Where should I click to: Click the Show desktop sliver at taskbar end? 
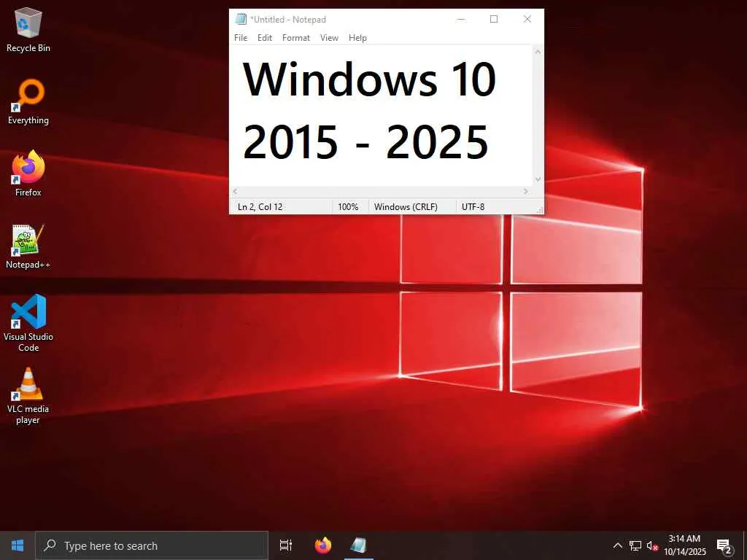745,545
